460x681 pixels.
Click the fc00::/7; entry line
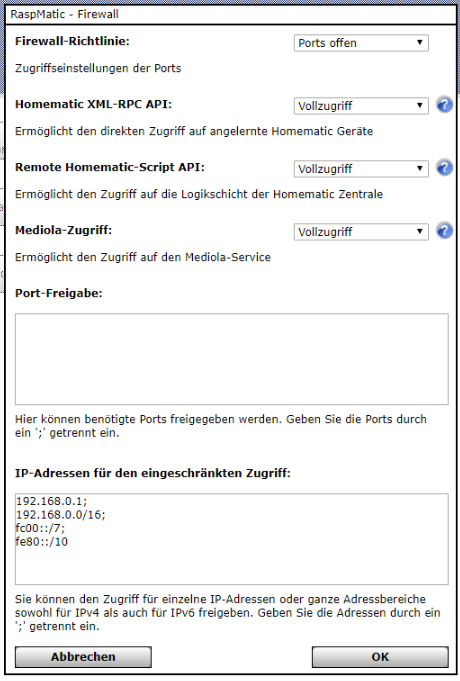(40, 528)
